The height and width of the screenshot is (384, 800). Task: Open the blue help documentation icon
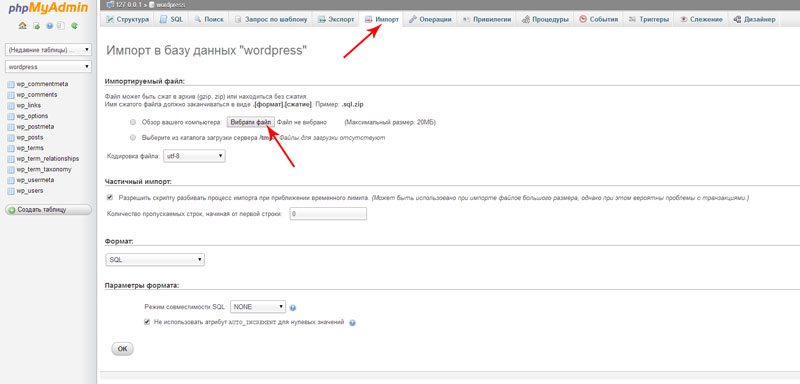[49, 25]
